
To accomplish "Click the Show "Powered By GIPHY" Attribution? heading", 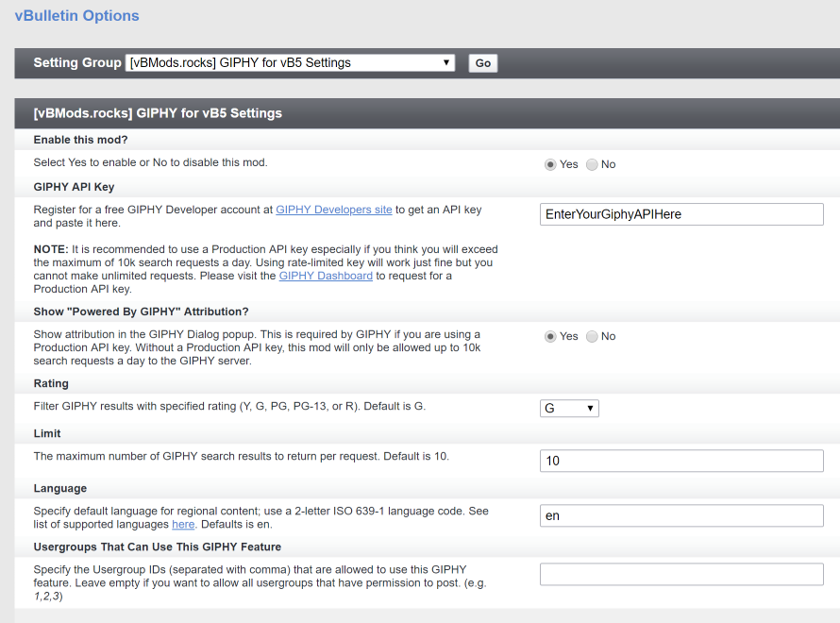I will [x=141, y=311].
